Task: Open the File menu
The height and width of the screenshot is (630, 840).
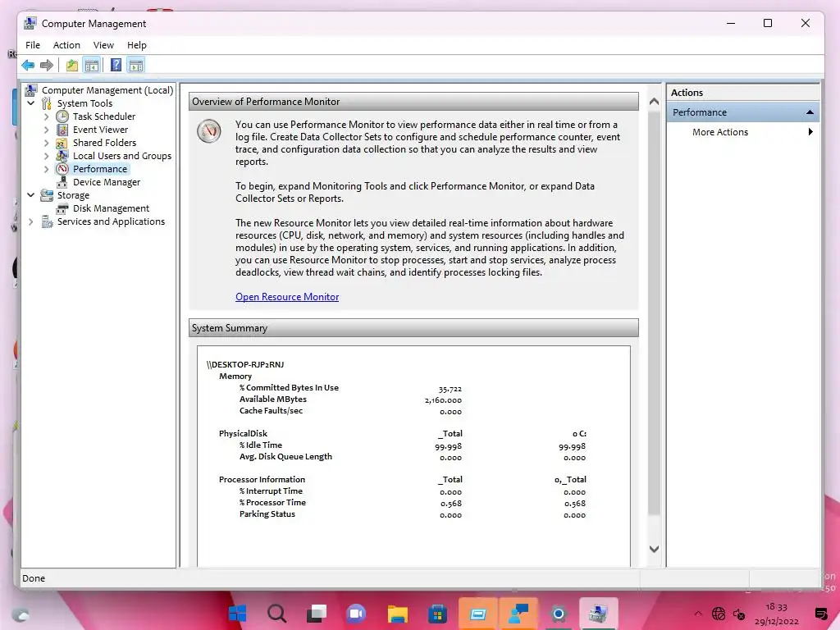Action: pyautogui.click(x=33, y=45)
